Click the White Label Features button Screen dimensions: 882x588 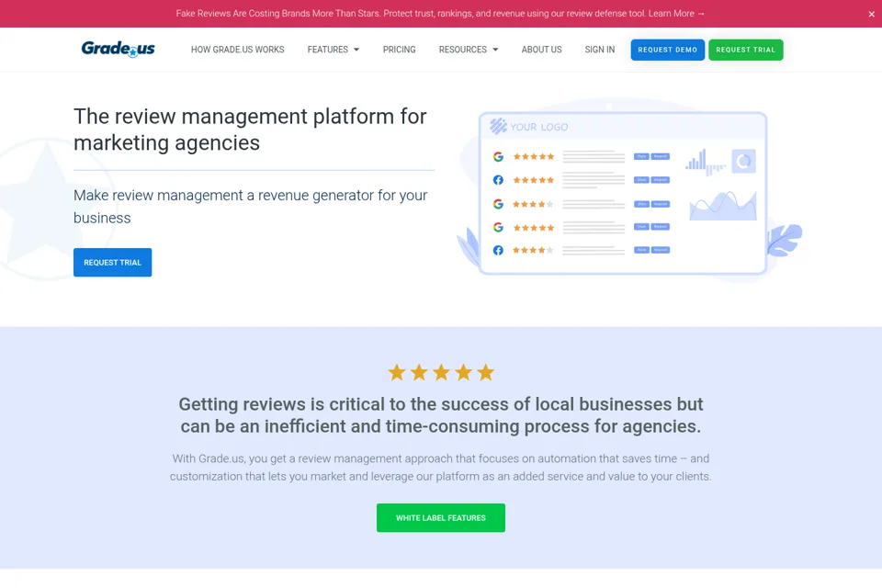pyautogui.click(x=440, y=517)
